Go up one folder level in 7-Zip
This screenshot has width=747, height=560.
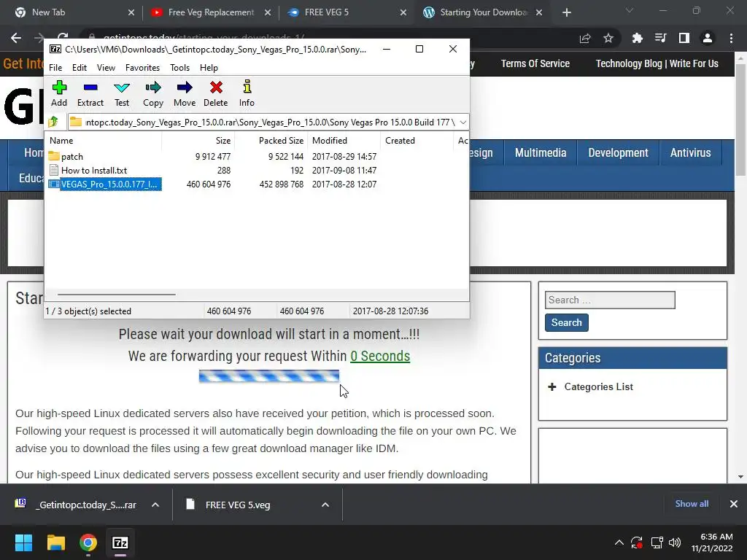53,122
